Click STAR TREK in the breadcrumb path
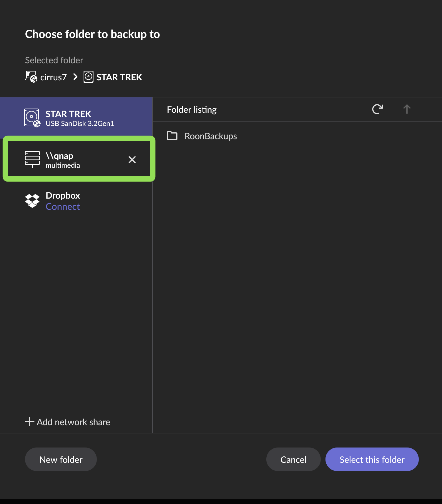The height and width of the screenshot is (504, 442). [119, 77]
